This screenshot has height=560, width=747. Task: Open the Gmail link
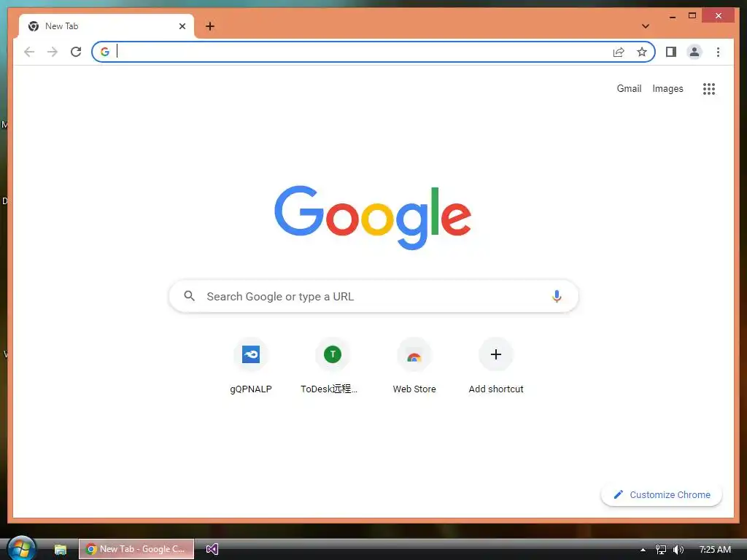click(x=629, y=88)
